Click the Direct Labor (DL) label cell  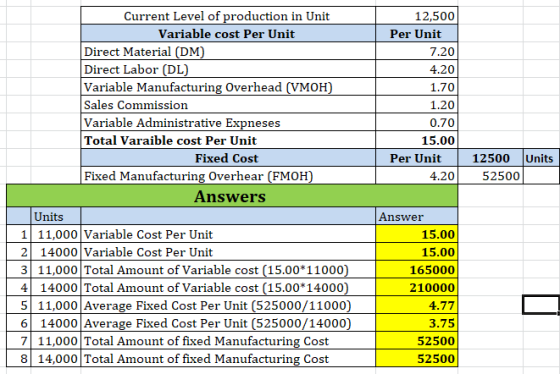(228, 69)
